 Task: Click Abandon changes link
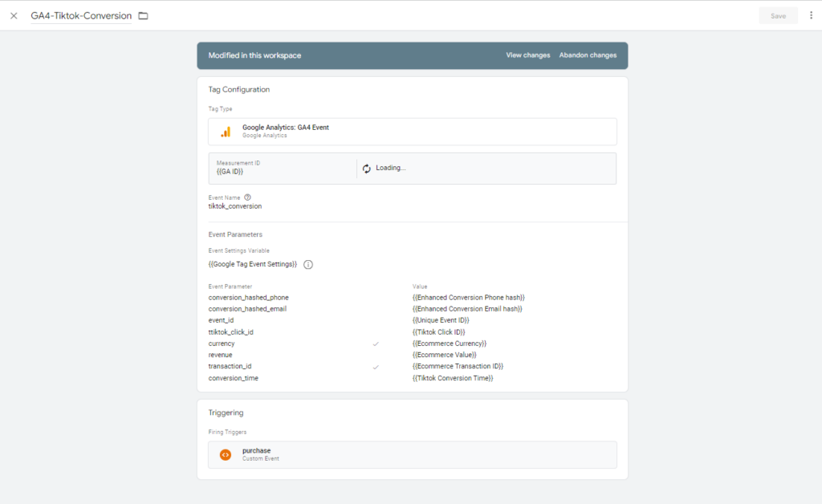(x=588, y=56)
